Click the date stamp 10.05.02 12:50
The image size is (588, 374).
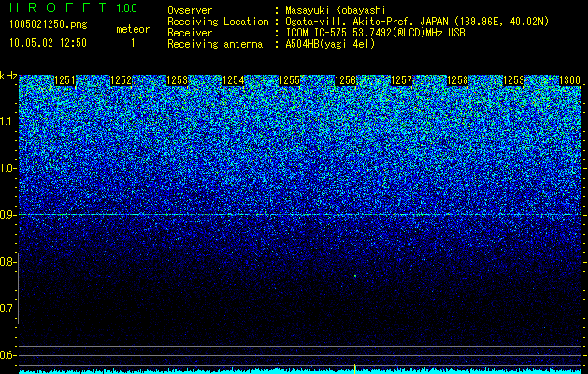[48, 43]
